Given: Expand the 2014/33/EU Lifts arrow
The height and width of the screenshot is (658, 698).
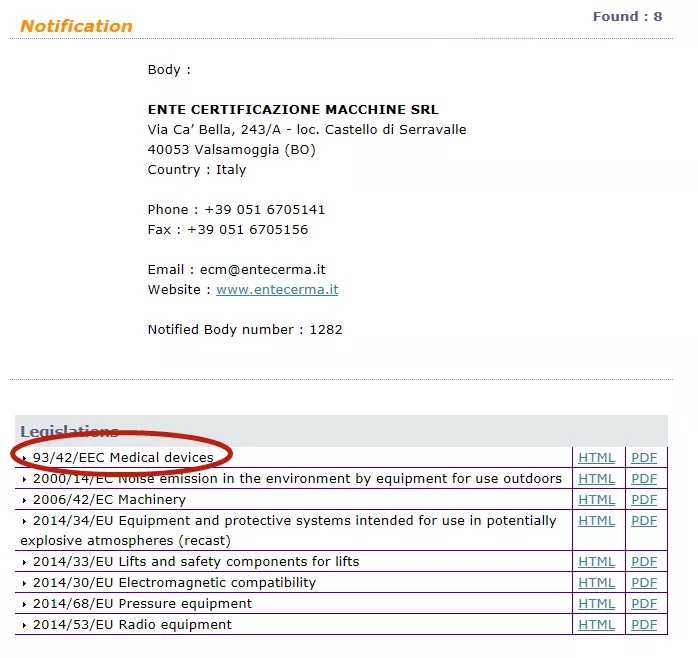Looking at the screenshot, I should click(25, 563).
